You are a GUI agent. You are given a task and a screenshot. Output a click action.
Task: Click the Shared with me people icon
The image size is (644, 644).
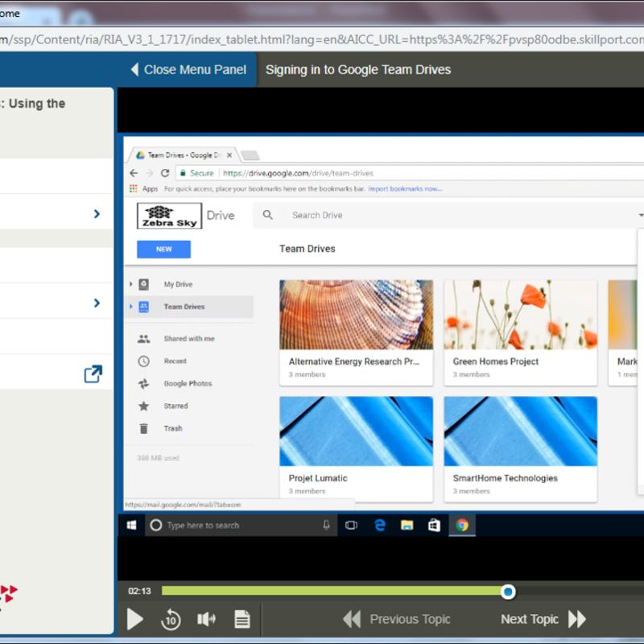point(144,339)
